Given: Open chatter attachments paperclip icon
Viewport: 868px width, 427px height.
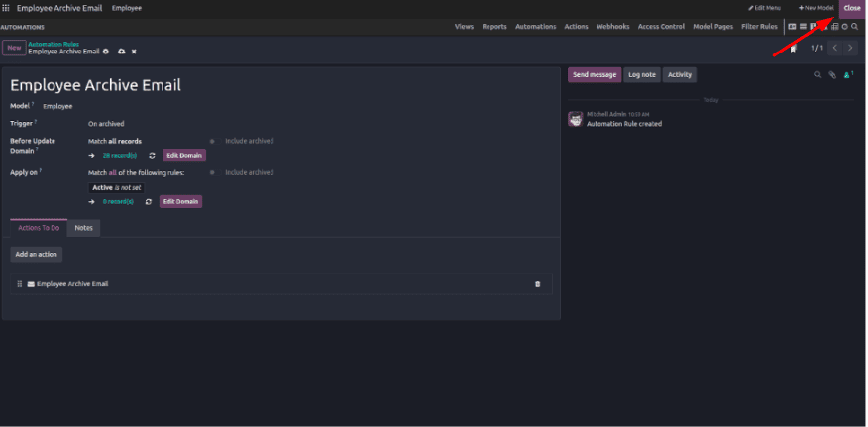Looking at the screenshot, I should pyautogui.click(x=832, y=75).
